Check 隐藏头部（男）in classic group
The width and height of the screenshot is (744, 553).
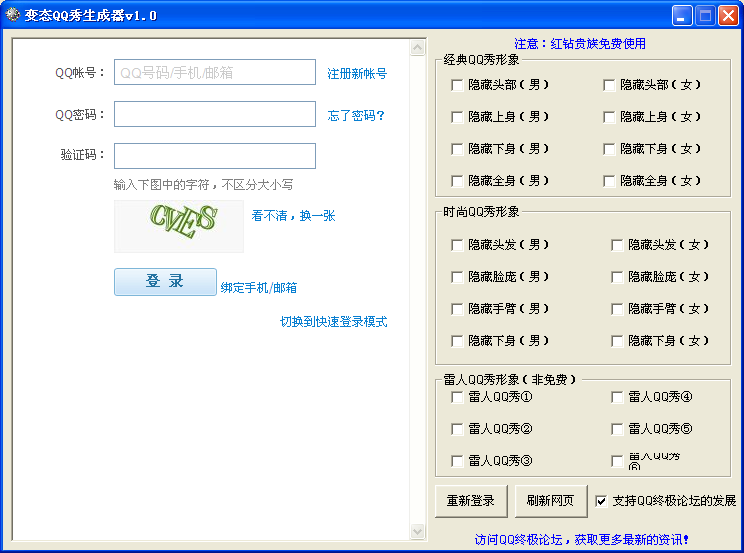pyautogui.click(x=457, y=85)
